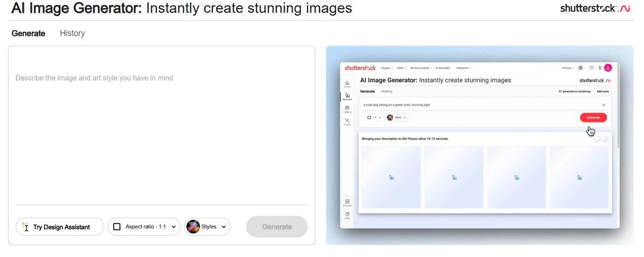Screen dimensions: 644x257
Task: Open the Pricing menu in the preview
Action: tap(568, 68)
